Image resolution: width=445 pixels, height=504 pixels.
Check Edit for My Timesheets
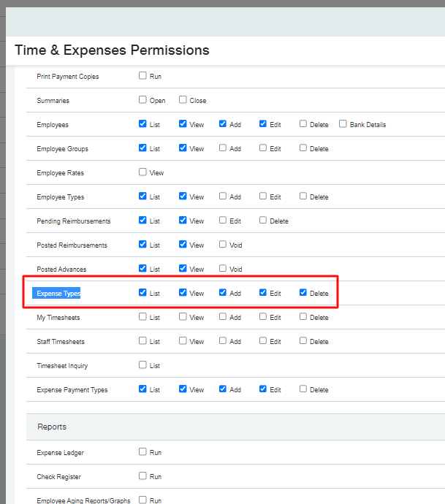pyautogui.click(x=263, y=316)
